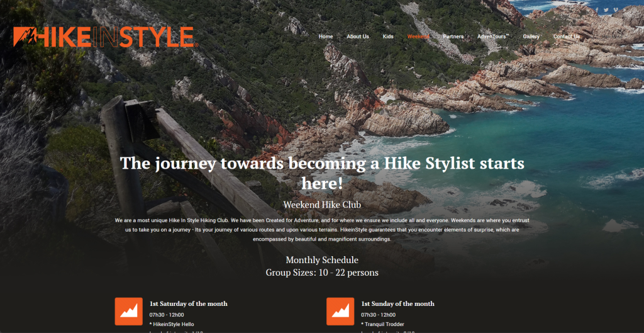Open the AdvenTours menu item

[x=492, y=37]
